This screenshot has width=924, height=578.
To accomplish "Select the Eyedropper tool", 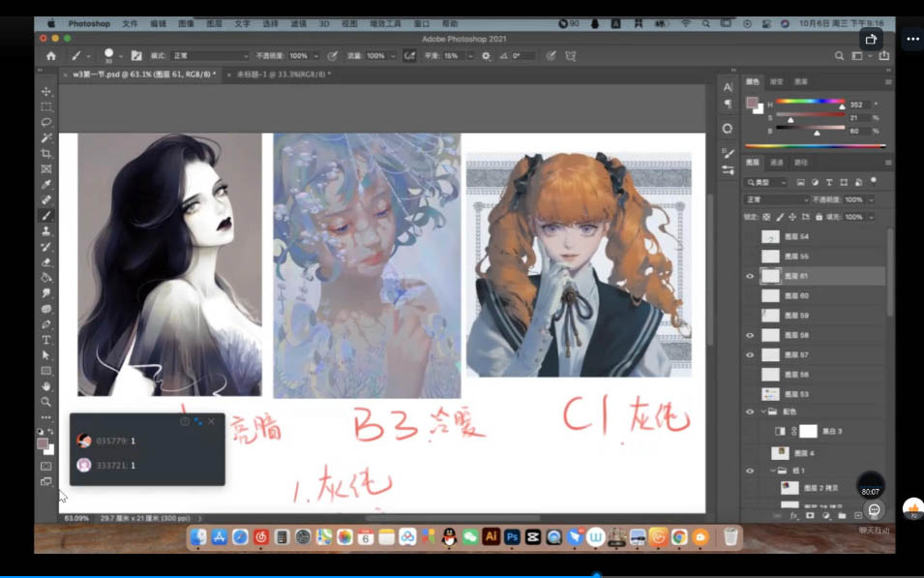I will tap(46, 185).
